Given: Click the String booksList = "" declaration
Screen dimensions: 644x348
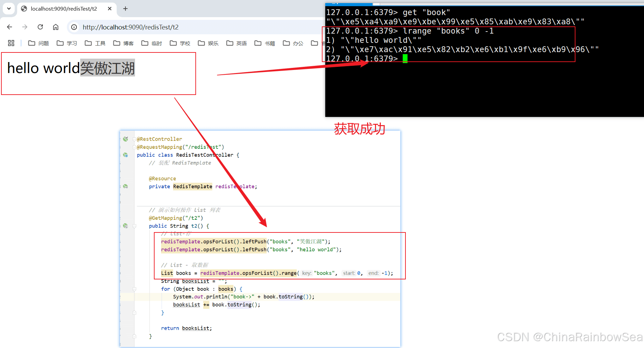Looking at the screenshot, I should pos(194,281).
